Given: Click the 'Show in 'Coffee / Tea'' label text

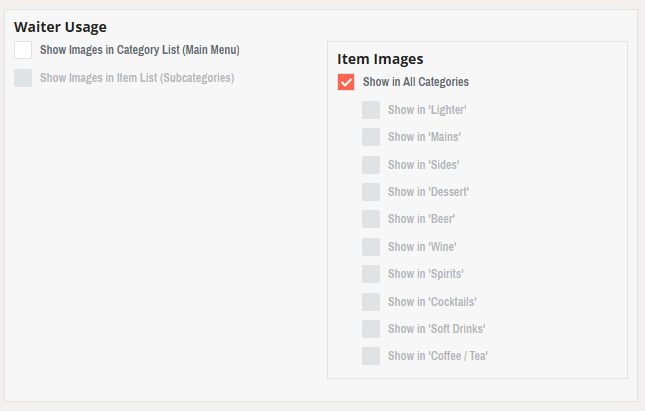Looking at the screenshot, I should [438, 356].
